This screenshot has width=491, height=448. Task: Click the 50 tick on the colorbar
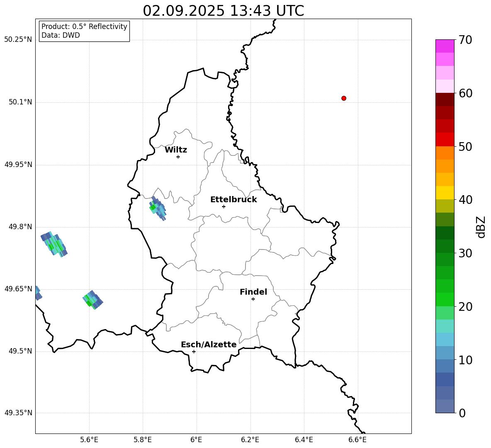click(x=465, y=146)
